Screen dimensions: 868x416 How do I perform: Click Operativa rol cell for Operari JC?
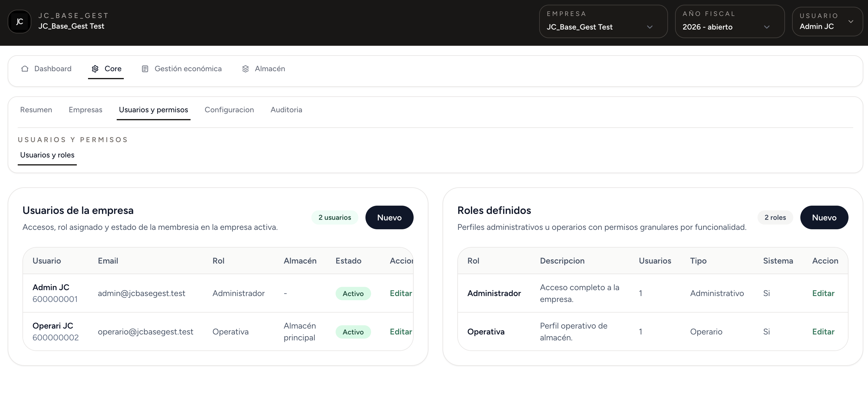(x=230, y=332)
